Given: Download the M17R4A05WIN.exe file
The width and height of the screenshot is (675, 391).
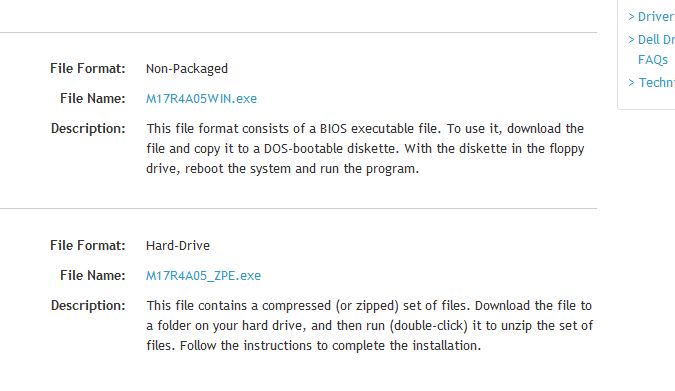Looking at the screenshot, I should [201, 99].
